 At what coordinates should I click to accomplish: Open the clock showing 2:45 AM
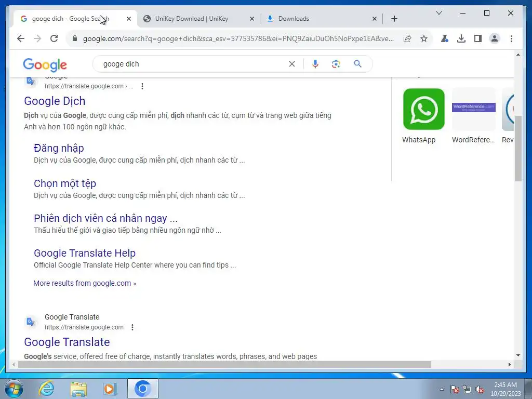click(506, 389)
